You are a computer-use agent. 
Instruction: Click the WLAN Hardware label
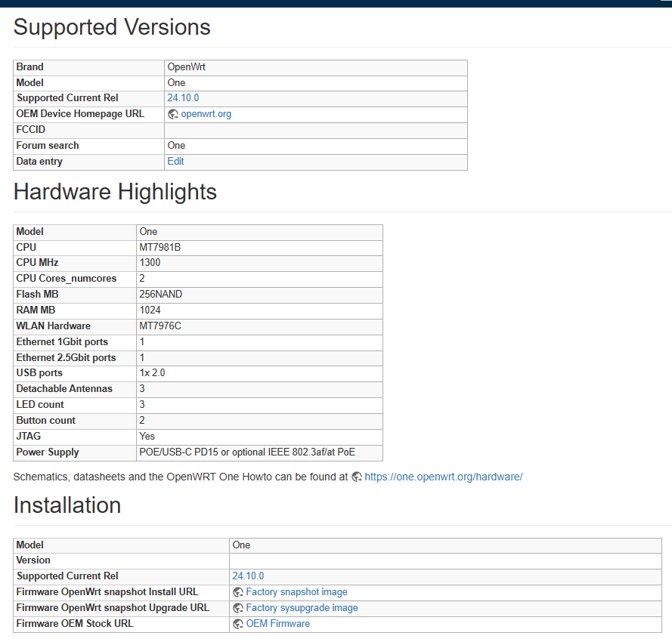point(53,326)
